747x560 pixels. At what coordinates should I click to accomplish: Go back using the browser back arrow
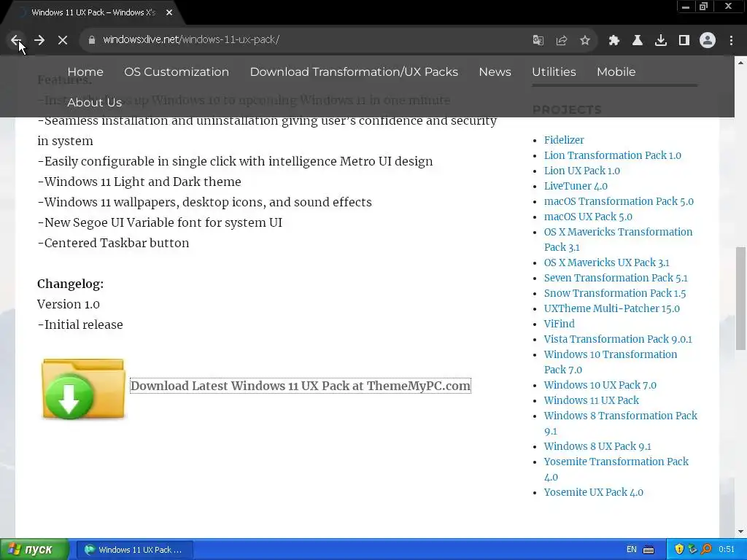pos(16,40)
